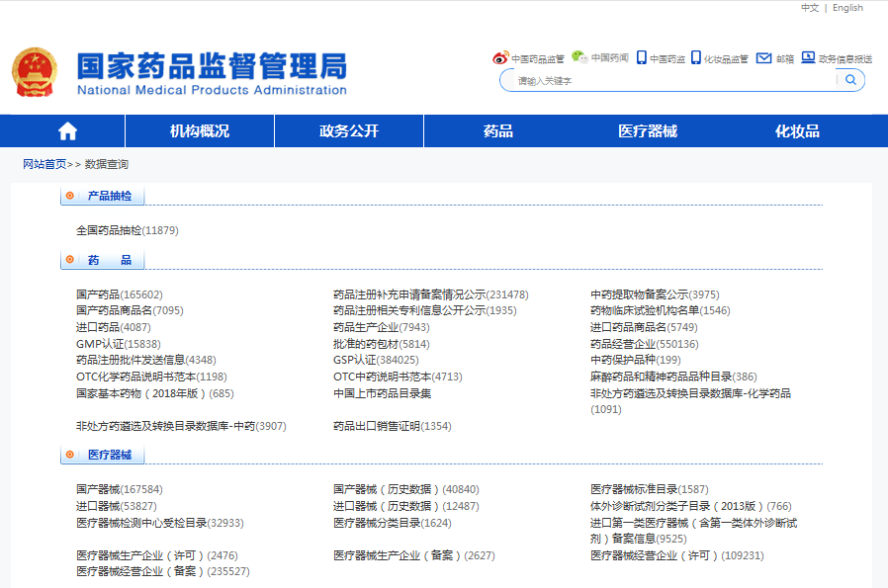Open the 医疗器械 navigation menu item
Viewport: 888px width, 588px height.
pos(647,131)
